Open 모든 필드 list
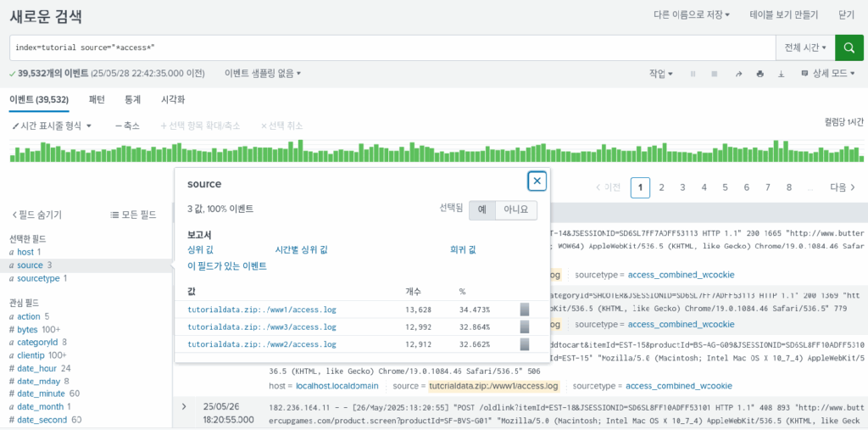This screenshot has height=430, width=868. pos(133,215)
